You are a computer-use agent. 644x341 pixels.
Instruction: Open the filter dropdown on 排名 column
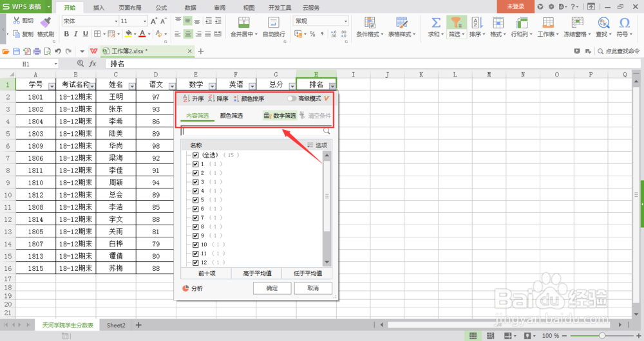[332, 86]
